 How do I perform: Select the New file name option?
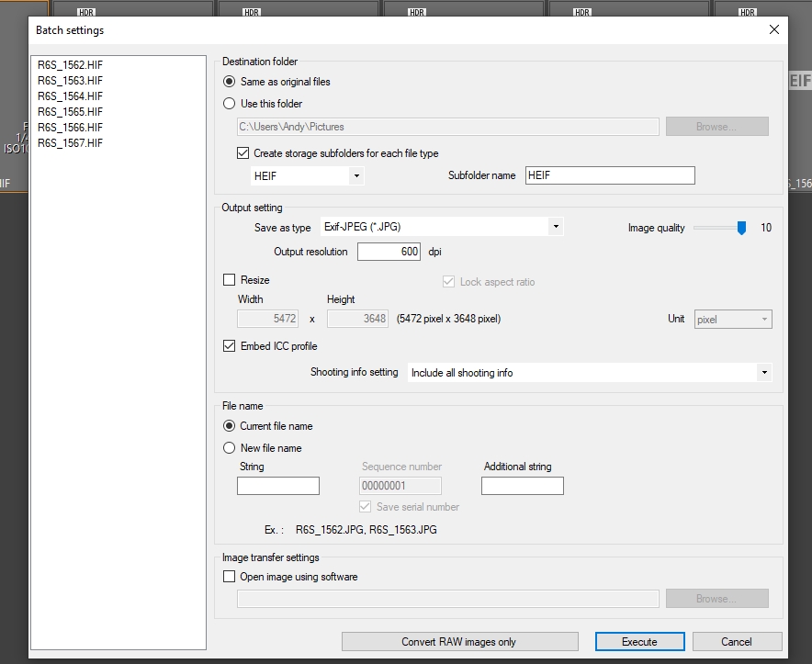(x=228, y=447)
